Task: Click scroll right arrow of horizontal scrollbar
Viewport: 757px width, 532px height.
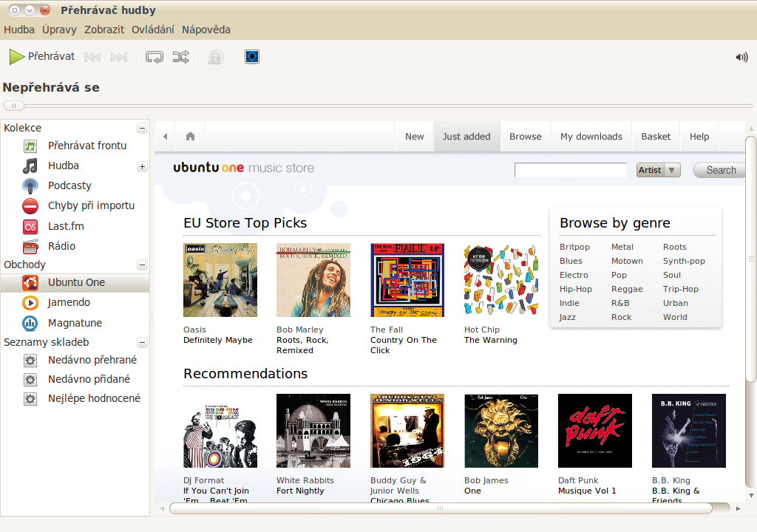Action: click(739, 508)
